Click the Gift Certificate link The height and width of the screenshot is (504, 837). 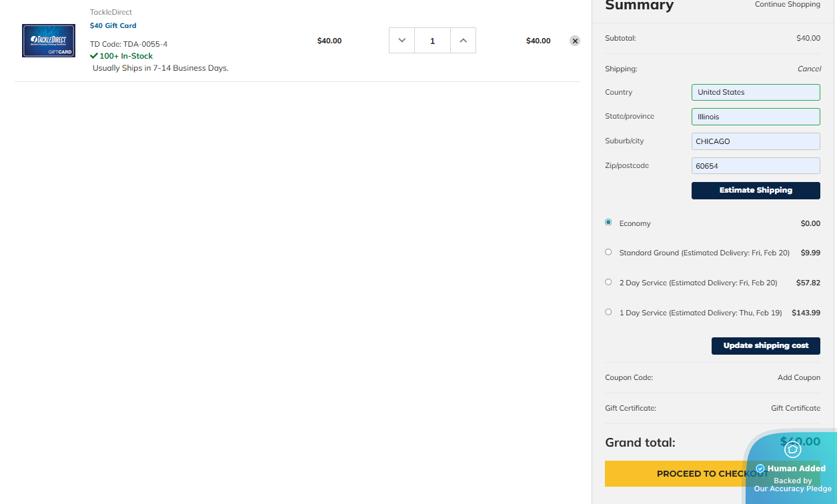tap(795, 408)
